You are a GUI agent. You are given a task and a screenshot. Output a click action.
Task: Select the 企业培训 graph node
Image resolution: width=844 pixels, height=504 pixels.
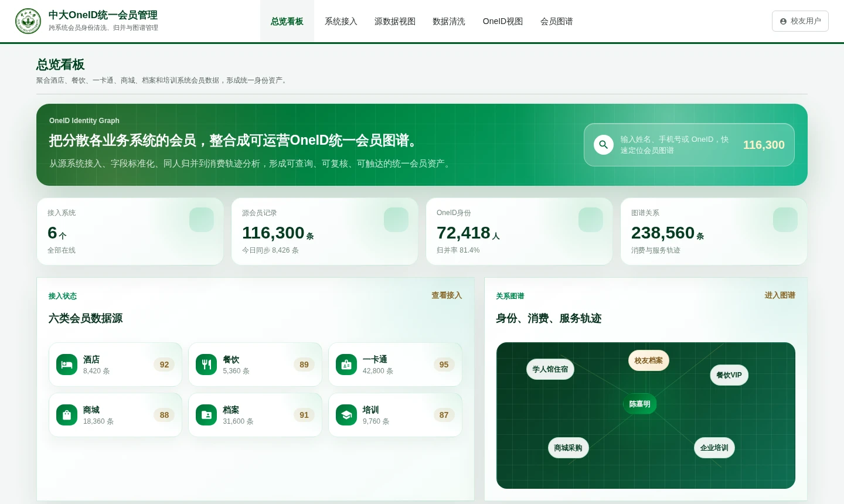coord(714,448)
